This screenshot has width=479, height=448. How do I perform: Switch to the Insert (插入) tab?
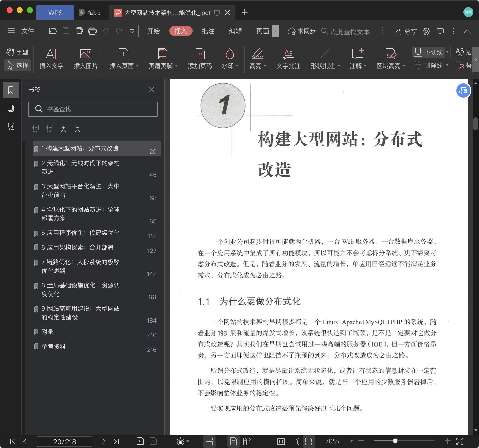pyautogui.click(x=181, y=31)
